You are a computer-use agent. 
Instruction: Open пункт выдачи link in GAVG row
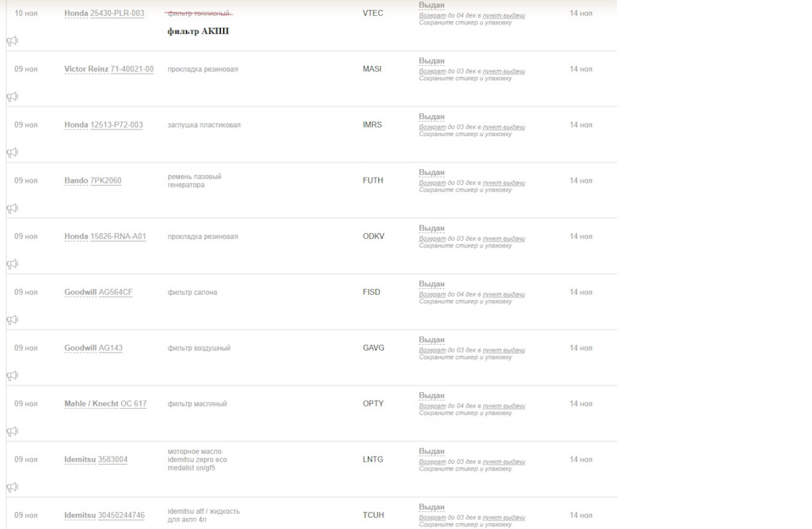[503, 351]
